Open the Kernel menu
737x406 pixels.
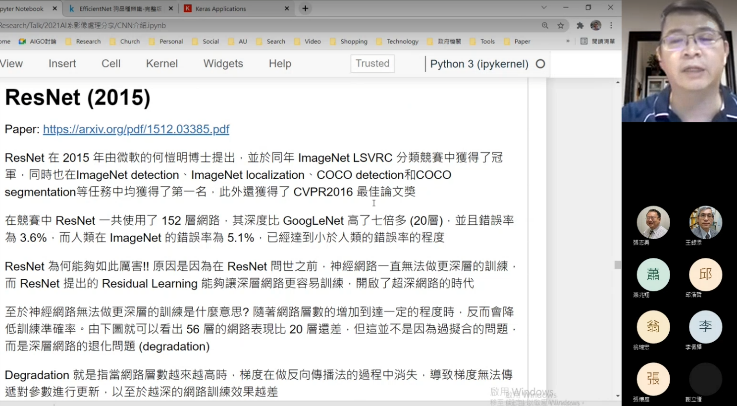pyautogui.click(x=161, y=64)
